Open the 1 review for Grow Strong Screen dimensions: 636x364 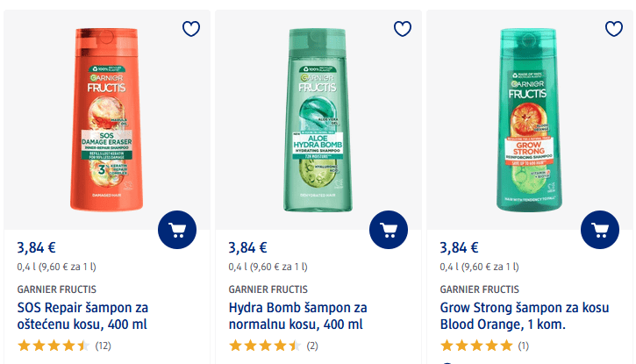523,346
